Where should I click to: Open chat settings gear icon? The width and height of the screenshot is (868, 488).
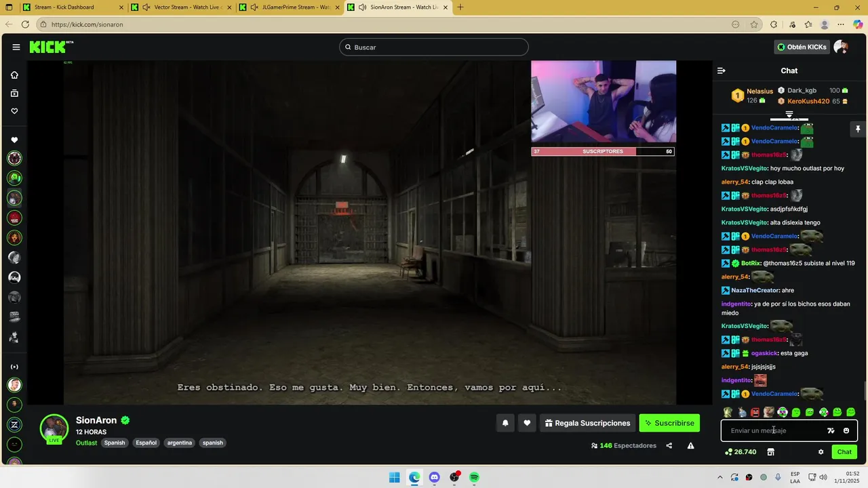point(821,452)
